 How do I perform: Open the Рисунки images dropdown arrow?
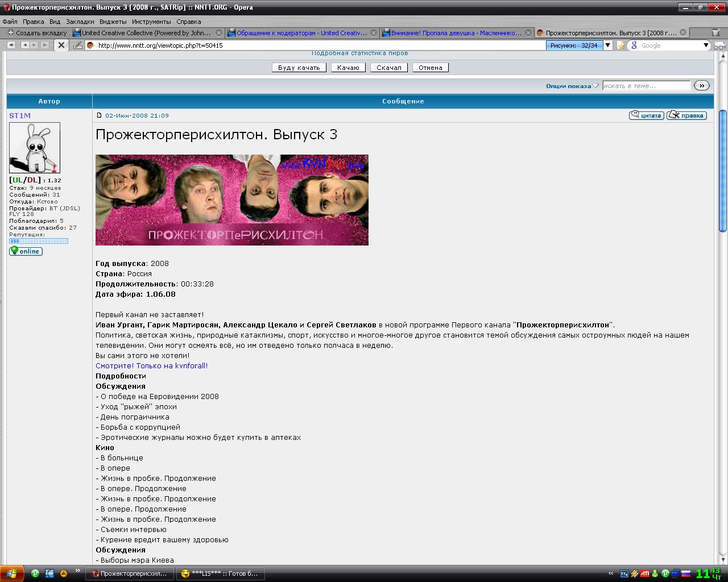point(607,45)
